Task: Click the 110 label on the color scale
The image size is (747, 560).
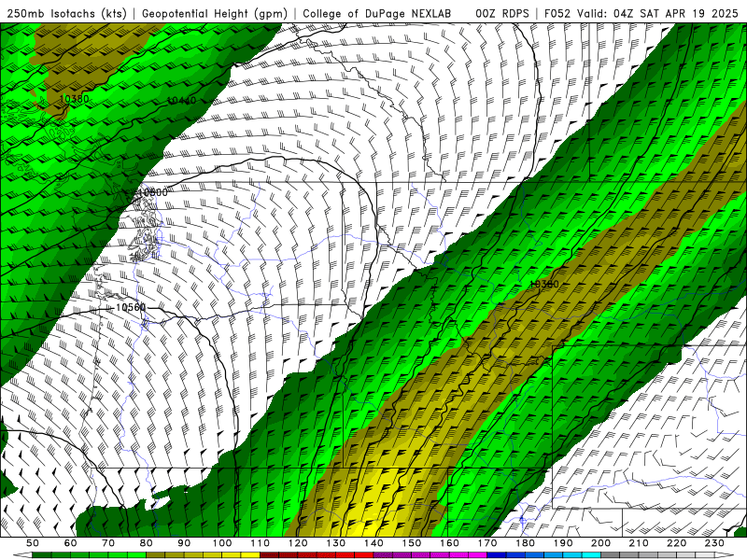Action: (x=260, y=543)
